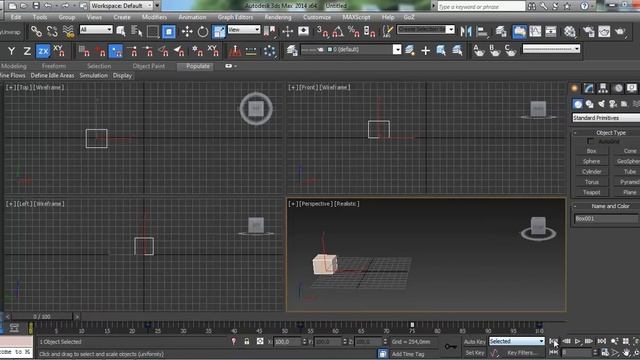
Task: Open the reference coordinate system View dropdown
Action: pos(244,29)
